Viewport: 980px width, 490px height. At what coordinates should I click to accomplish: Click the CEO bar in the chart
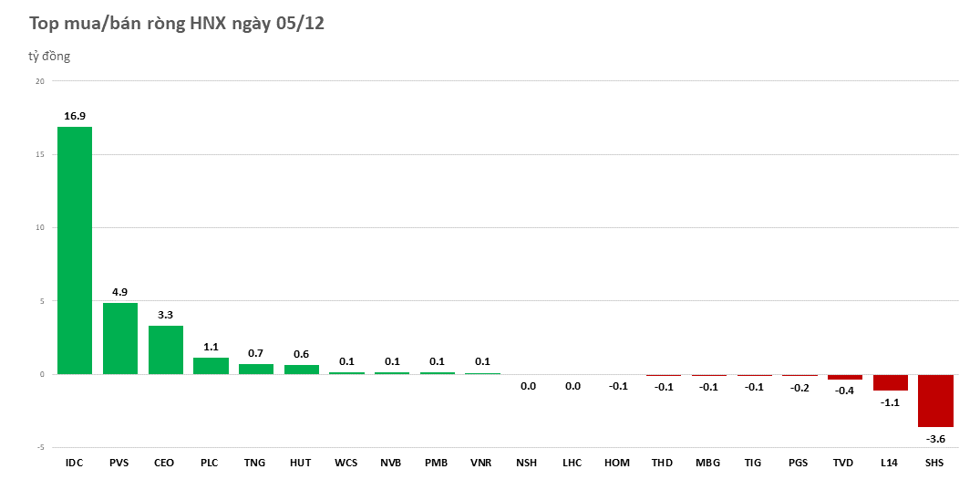coord(165,349)
